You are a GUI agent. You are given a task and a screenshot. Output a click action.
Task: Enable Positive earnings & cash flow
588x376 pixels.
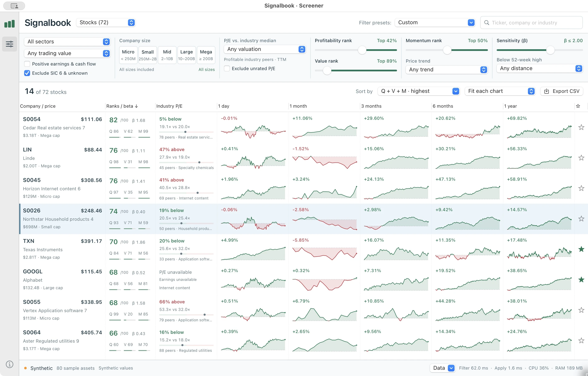click(27, 64)
